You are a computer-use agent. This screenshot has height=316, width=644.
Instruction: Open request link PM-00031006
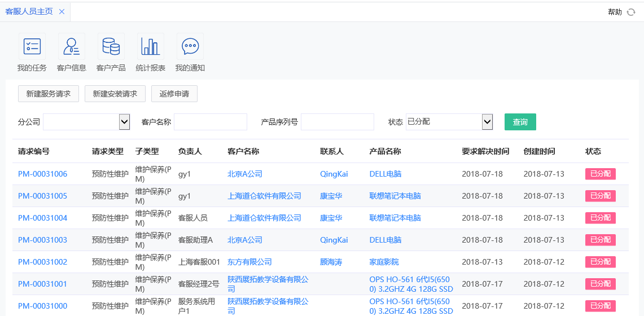(x=42, y=174)
